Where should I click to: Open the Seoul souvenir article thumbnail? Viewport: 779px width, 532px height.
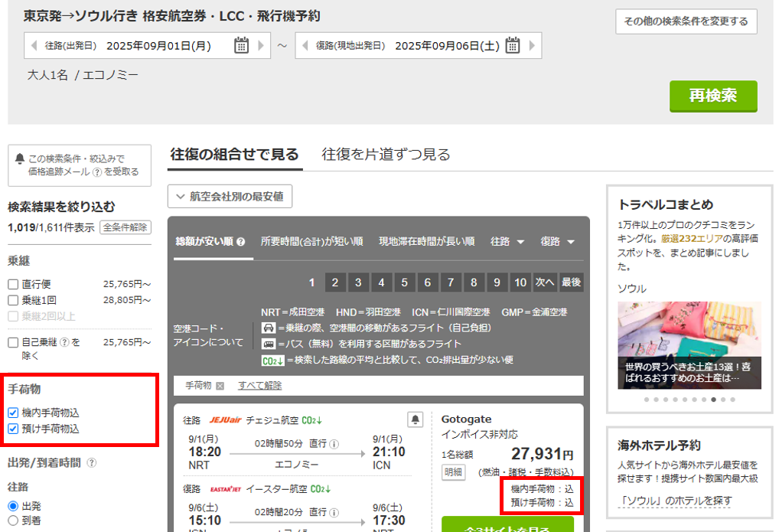pyautogui.click(x=689, y=344)
